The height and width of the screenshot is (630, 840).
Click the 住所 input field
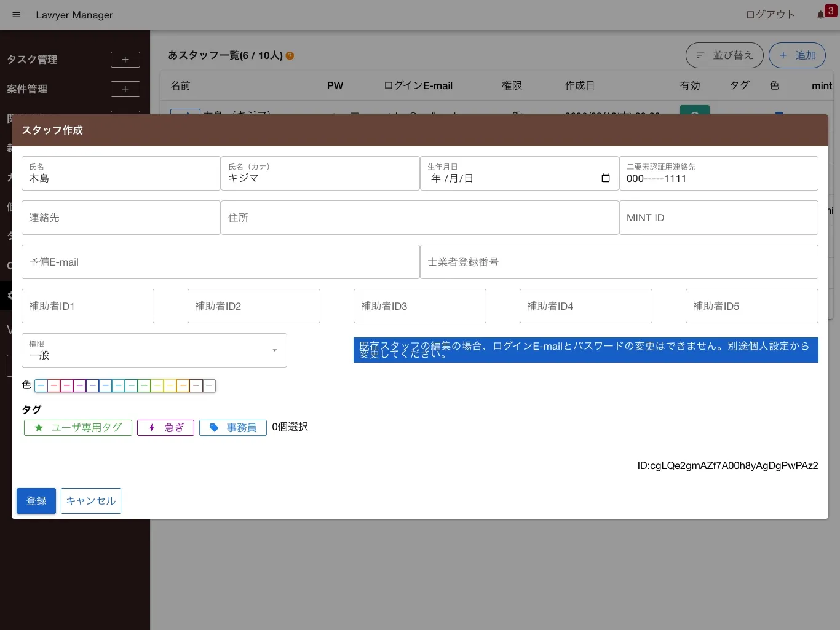click(420, 218)
